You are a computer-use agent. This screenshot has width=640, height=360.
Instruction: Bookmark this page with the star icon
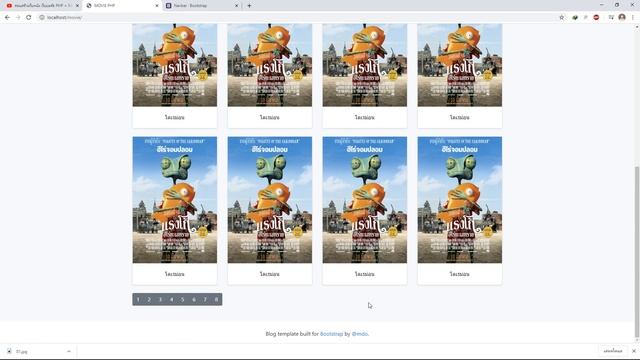pos(562,18)
